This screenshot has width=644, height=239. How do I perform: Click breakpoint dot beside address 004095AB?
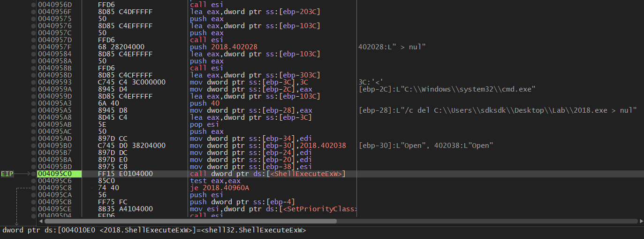click(x=33, y=124)
